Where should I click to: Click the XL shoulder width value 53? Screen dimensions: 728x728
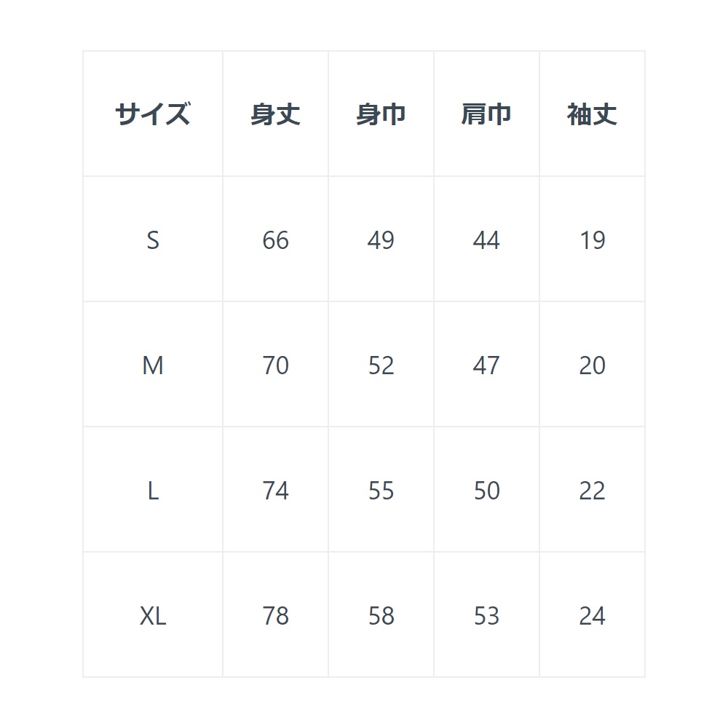coord(486,616)
